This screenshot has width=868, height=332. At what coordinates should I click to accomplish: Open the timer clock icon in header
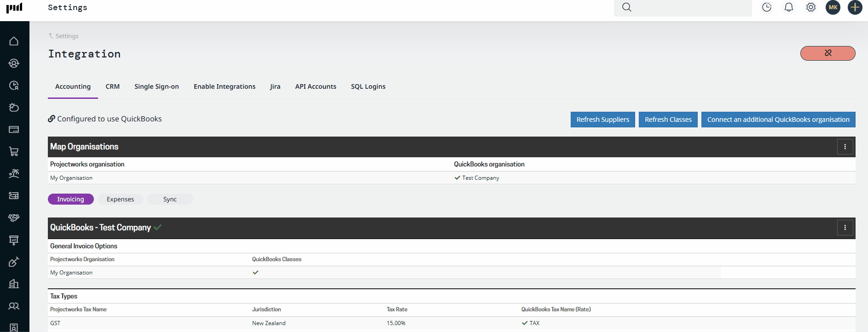(x=767, y=7)
